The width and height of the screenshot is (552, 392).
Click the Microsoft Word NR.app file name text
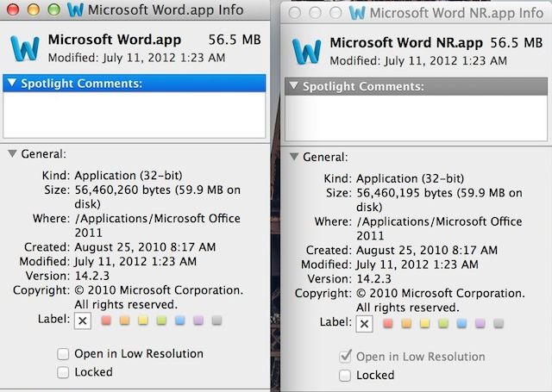406,43
